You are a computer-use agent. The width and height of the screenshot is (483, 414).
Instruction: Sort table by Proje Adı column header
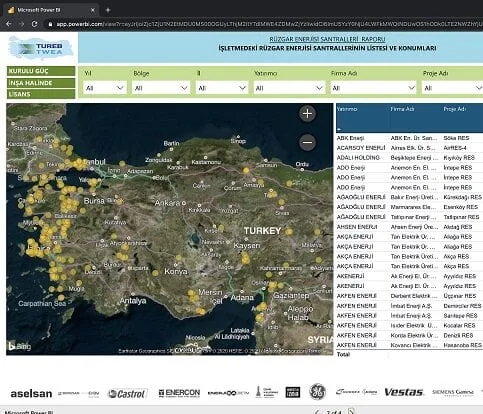455,109
